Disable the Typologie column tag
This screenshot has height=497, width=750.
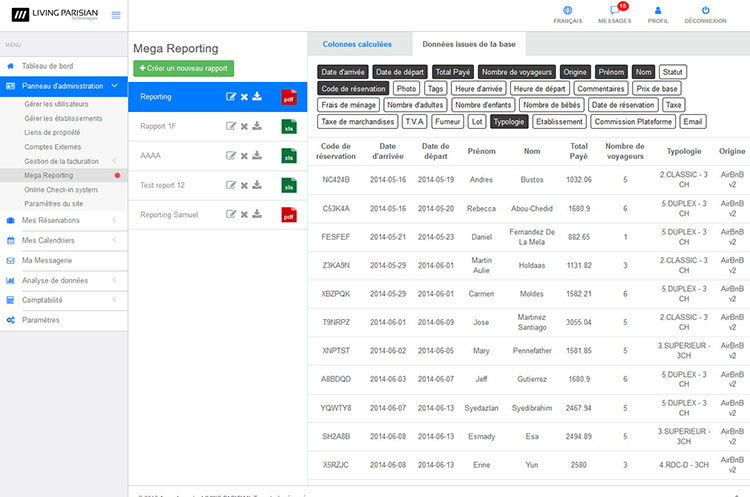point(510,121)
